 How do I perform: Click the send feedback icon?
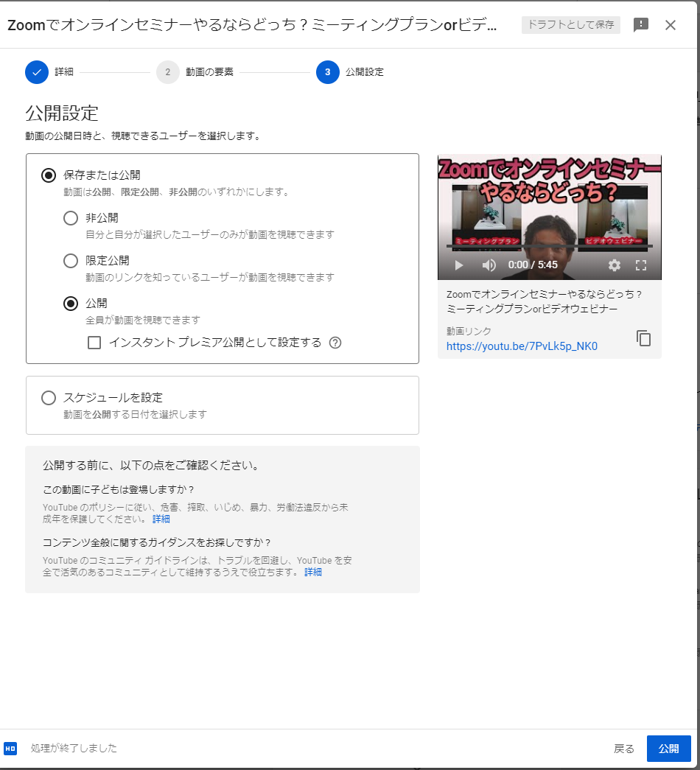coord(640,24)
